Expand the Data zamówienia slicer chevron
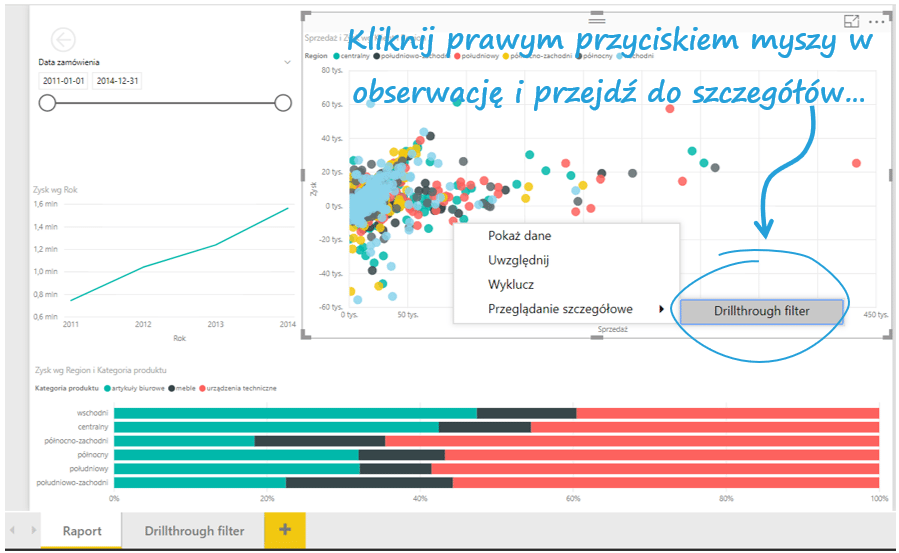 tap(287, 61)
